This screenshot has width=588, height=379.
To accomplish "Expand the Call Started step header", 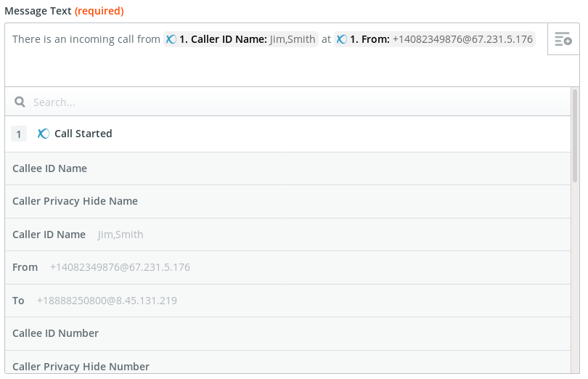I will (287, 134).
